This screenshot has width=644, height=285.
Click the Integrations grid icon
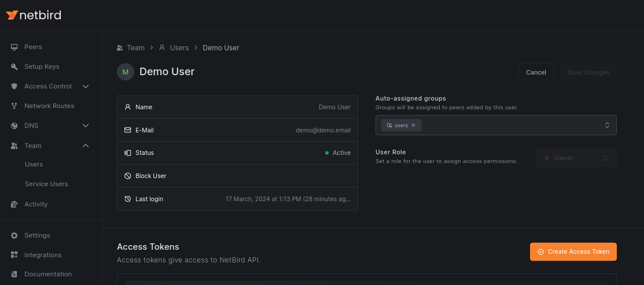(14, 255)
